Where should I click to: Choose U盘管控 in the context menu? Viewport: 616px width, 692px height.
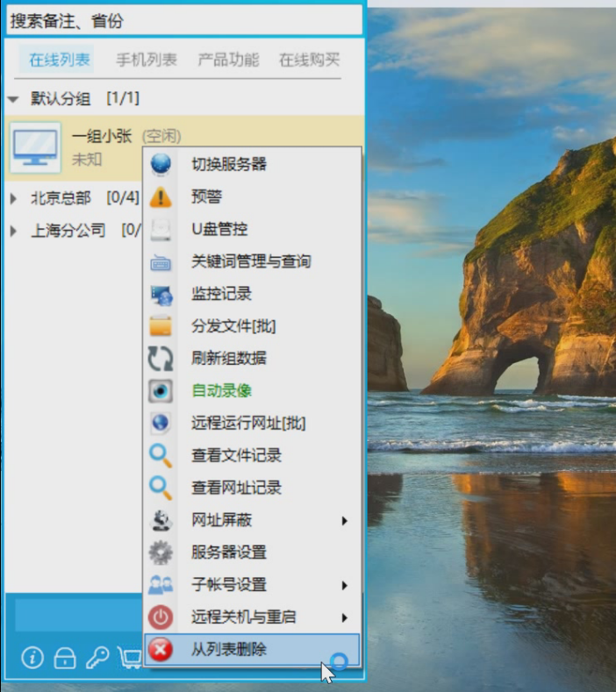219,229
